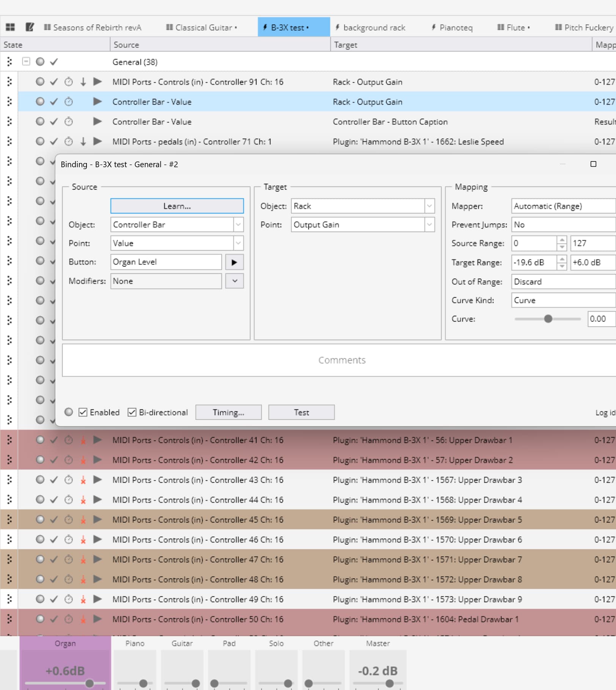The width and height of the screenshot is (616, 690).
Task: Open the Target Point Output Gain dropdown
Action: tap(429, 224)
